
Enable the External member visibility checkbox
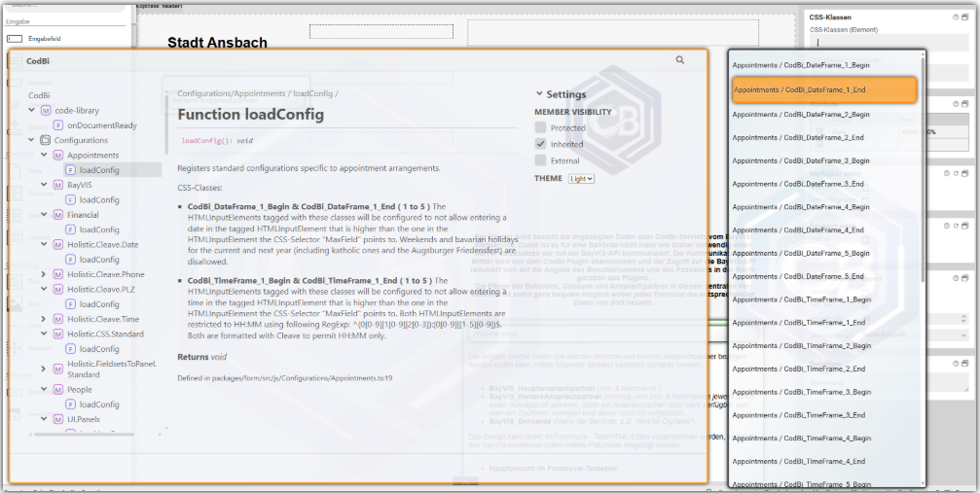tap(541, 160)
